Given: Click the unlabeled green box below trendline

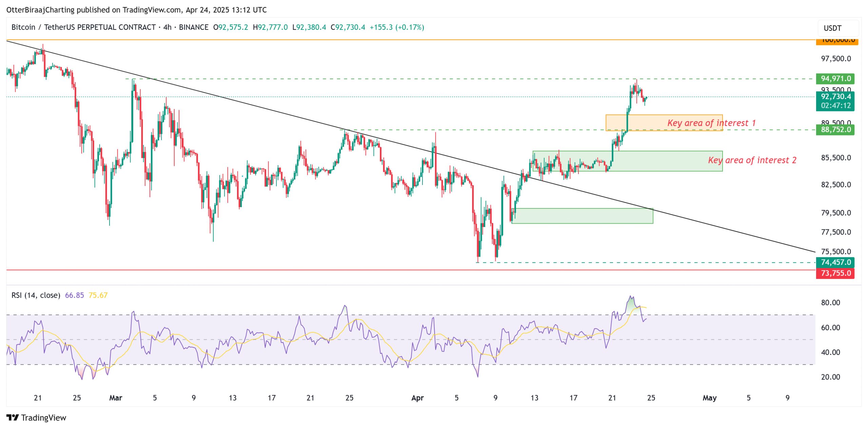Looking at the screenshot, I should [582, 216].
